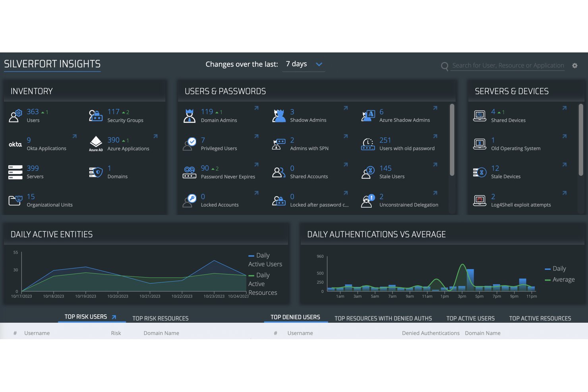Viewport: 588px width, 392px height.
Task: Click the search magnifier icon
Action: (x=445, y=66)
